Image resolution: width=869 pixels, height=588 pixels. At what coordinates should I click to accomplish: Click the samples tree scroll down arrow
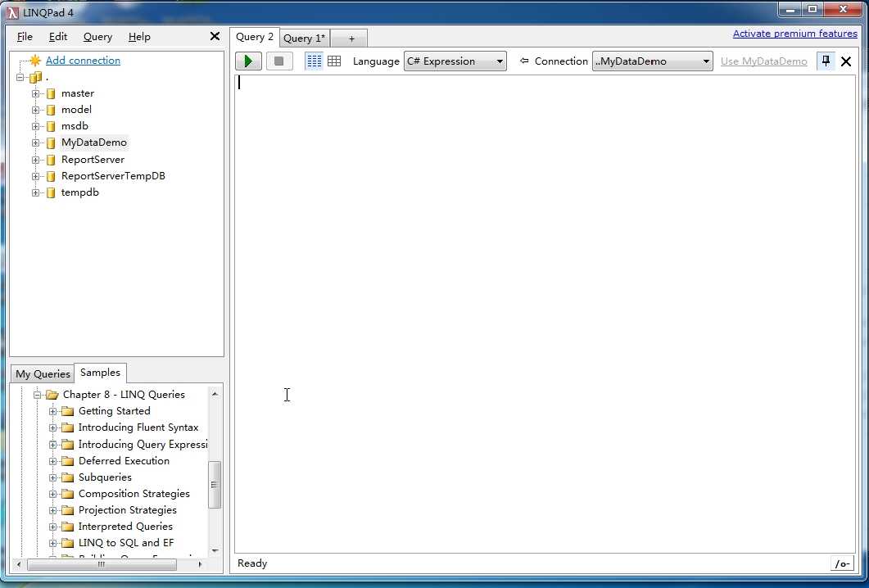[215, 551]
